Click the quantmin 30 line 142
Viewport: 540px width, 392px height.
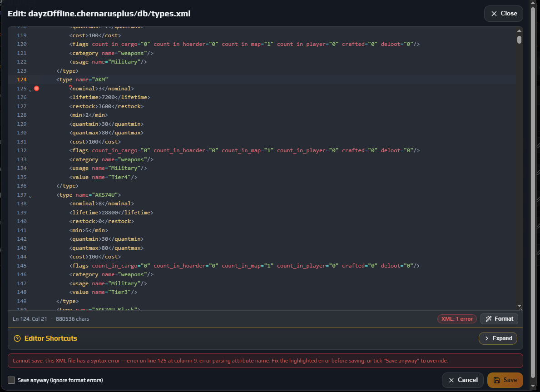click(x=106, y=239)
